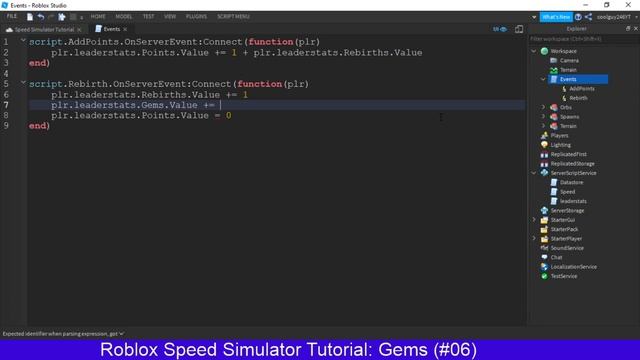Open the username account dropdown arrow

tap(636, 17)
